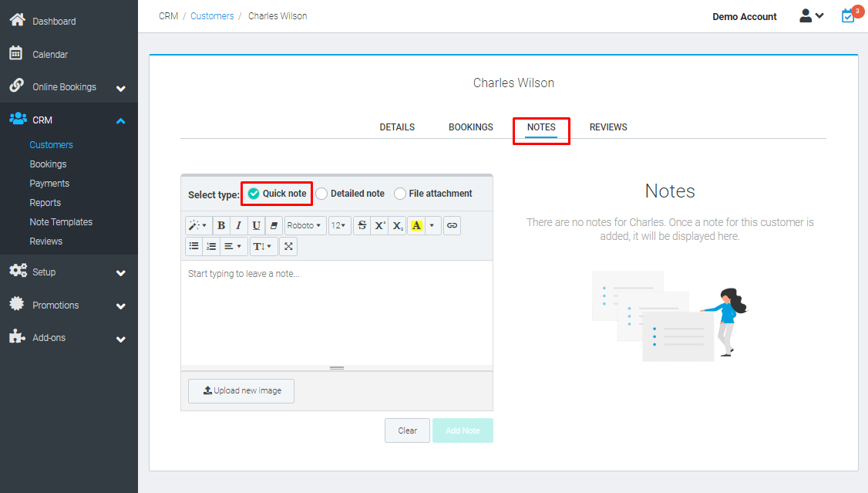The width and height of the screenshot is (868, 493).
Task: Toggle bold formatting in the note editor
Action: 221,225
